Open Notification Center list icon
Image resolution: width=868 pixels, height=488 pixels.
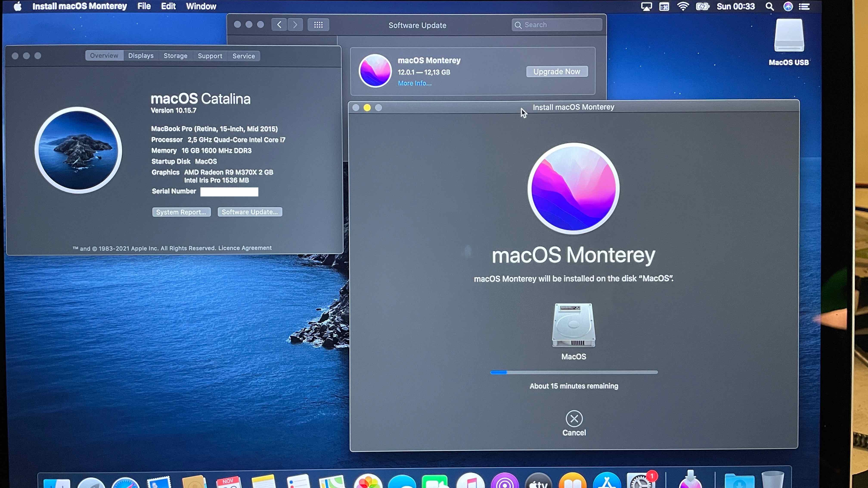(x=805, y=6)
